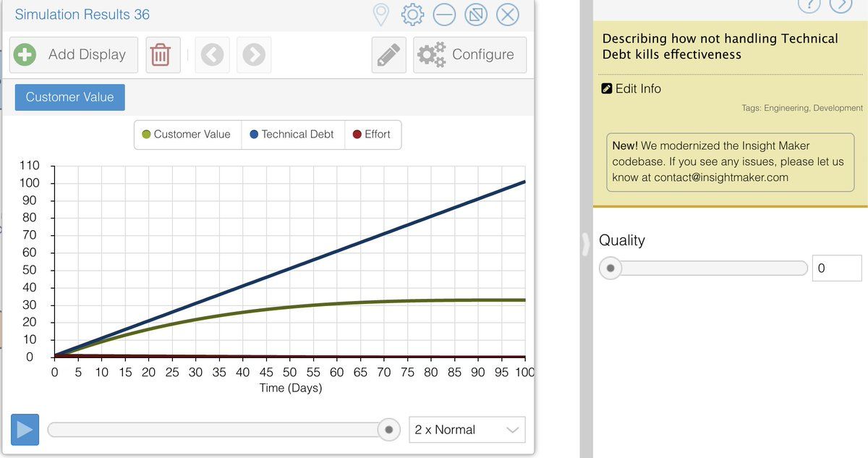Toggle the Effort legend series

(x=371, y=135)
